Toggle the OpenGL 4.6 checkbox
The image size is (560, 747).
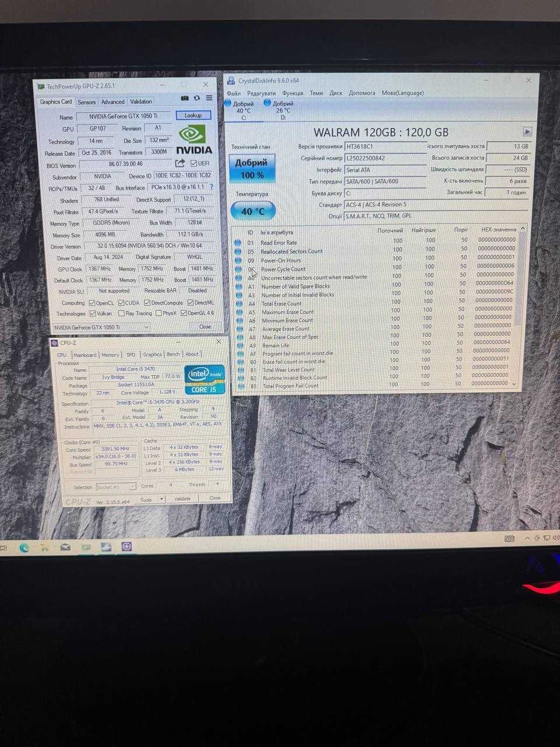[x=183, y=313]
